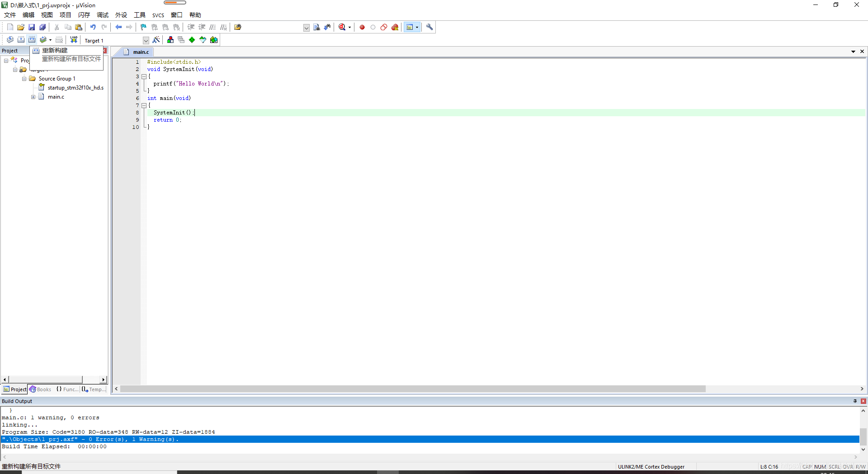Click the Project panel horizontal scrollbar

[x=45, y=379]
